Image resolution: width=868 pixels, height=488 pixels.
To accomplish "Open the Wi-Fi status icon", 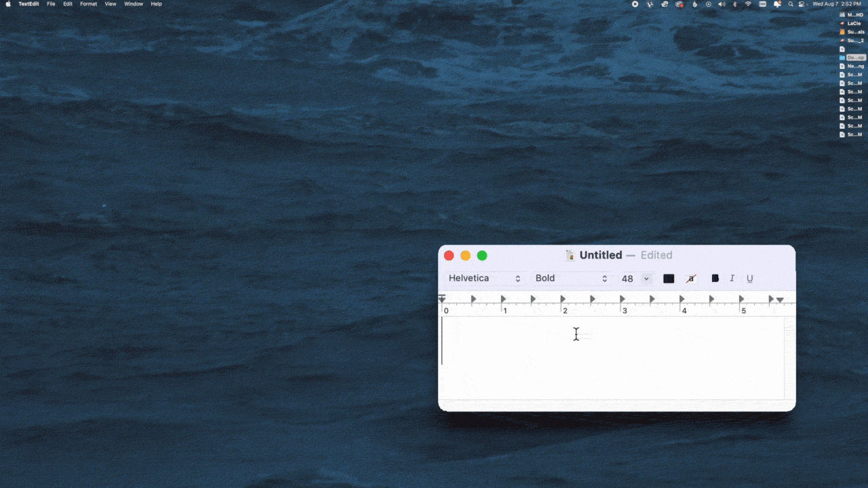I will pyautogui.click(x=748, y=4).
